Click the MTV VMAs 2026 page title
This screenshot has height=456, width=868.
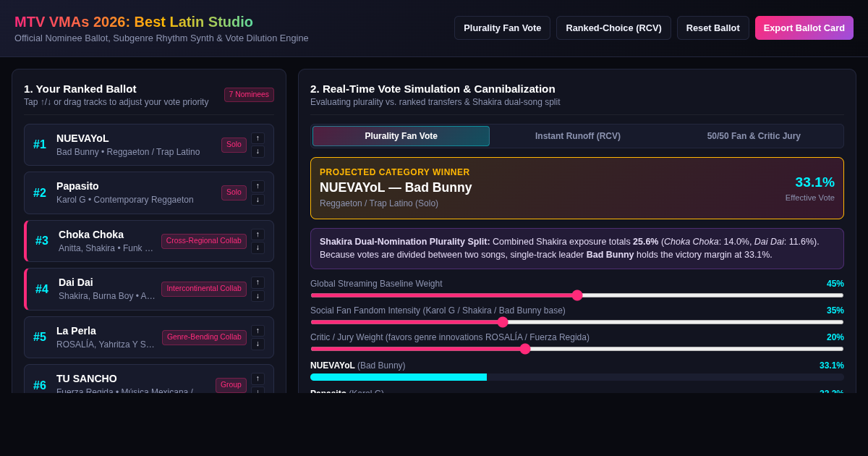(x=134, y=22)
